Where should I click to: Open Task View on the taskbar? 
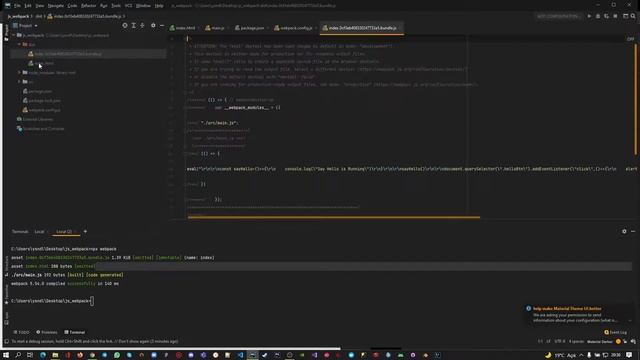coord(30,355)
